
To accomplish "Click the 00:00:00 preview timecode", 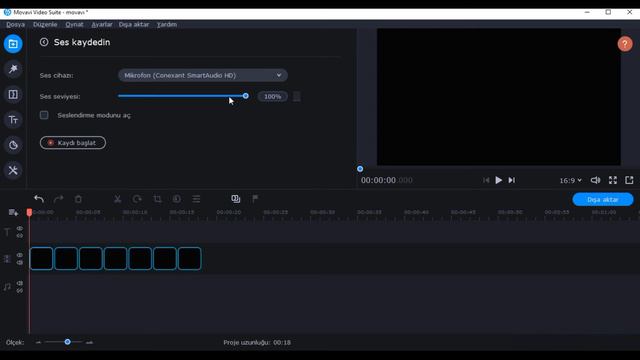I will (x=387, y=180).
